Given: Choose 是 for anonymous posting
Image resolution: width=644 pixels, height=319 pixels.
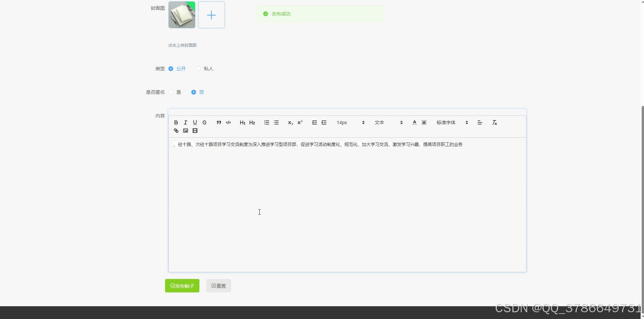Looking at the screenshot, I should [175, 92].
